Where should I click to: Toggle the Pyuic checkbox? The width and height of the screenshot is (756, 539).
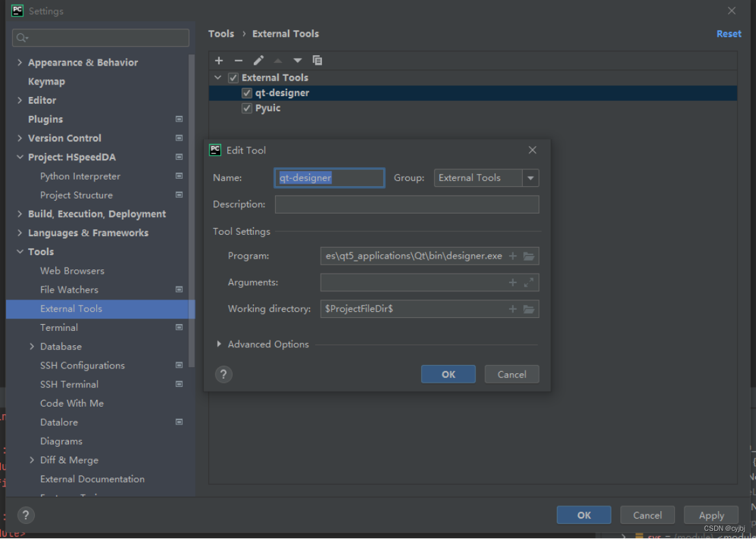(247, 108)
